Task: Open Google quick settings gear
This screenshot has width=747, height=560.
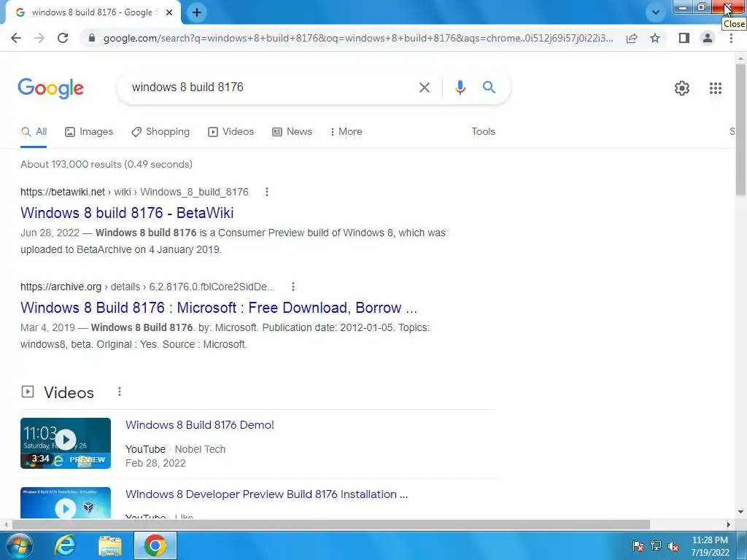Action: [682, 88]
